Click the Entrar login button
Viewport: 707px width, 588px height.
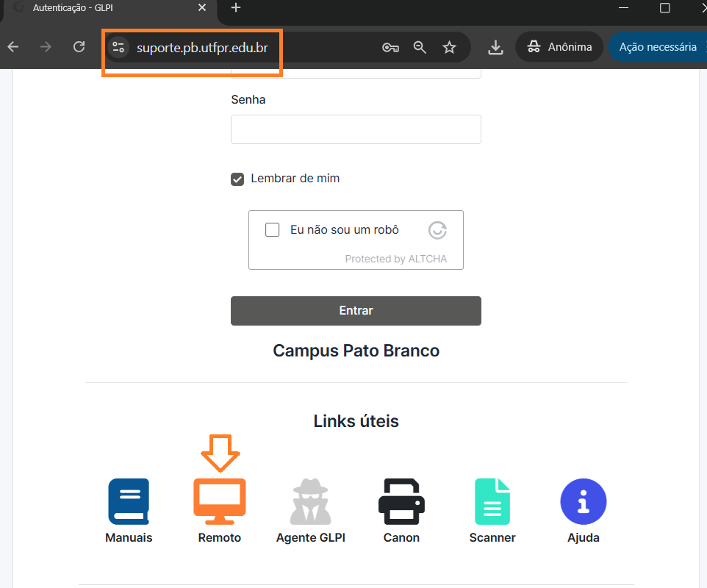pos(356,311)
